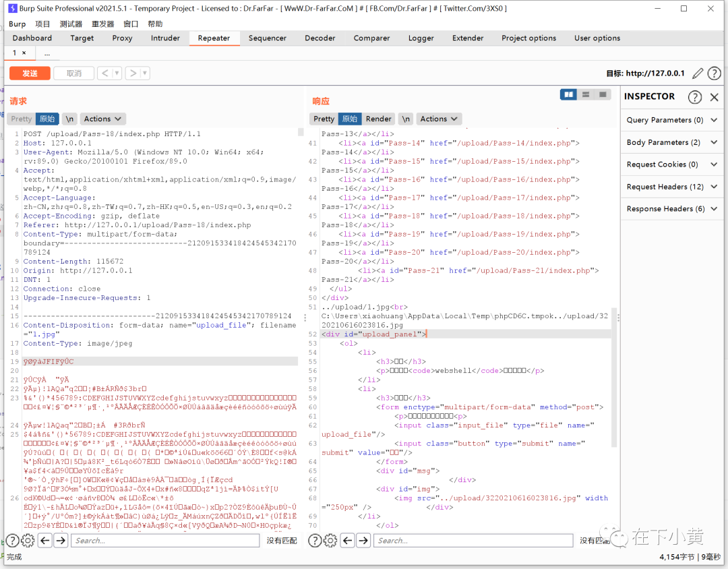This screenshot has height=569, width=728.
Task: Open Inspector help icon
Action: pos(694,97)
